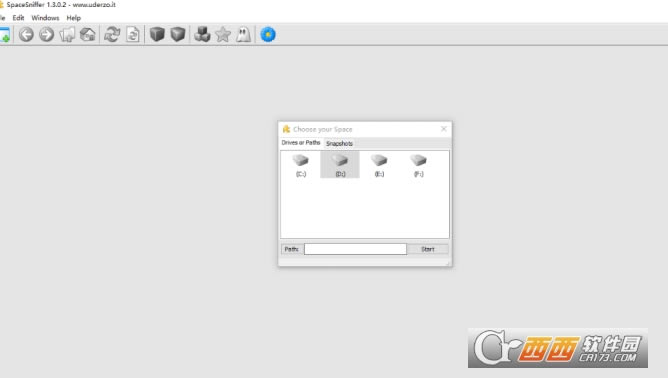This screenshot has height=378, width=668.
Task: Click the Home house icon
Action: (88, 35)
